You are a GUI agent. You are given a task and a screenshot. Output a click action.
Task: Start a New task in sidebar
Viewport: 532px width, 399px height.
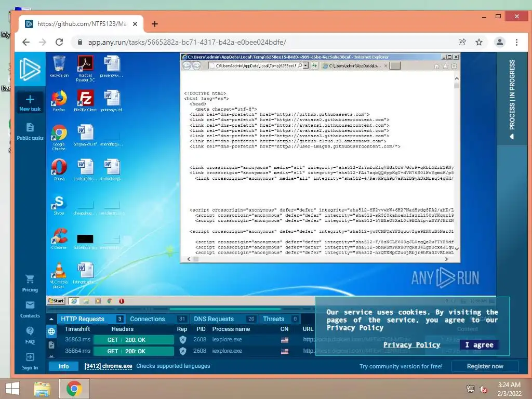coord(30,103)
